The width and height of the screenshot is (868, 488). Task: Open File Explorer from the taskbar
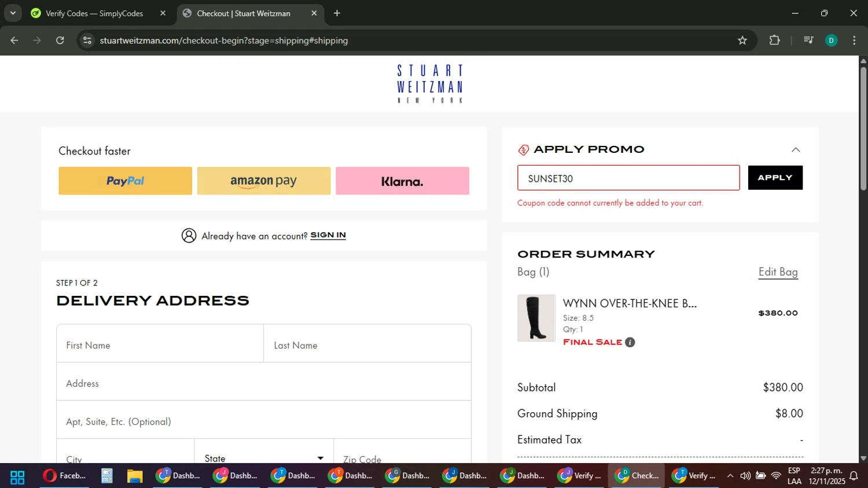point(135,476)
